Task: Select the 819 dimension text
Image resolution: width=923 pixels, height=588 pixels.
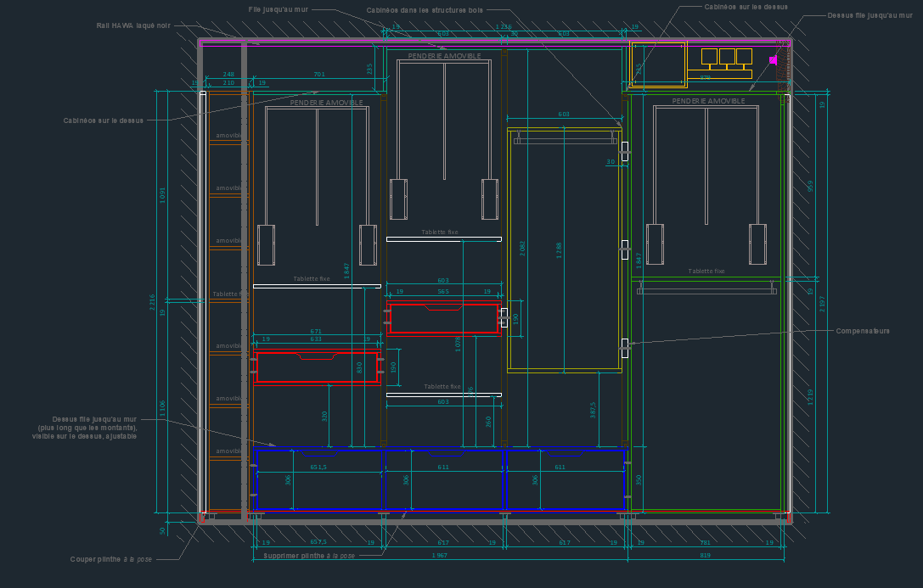Action: click(705, 556)
